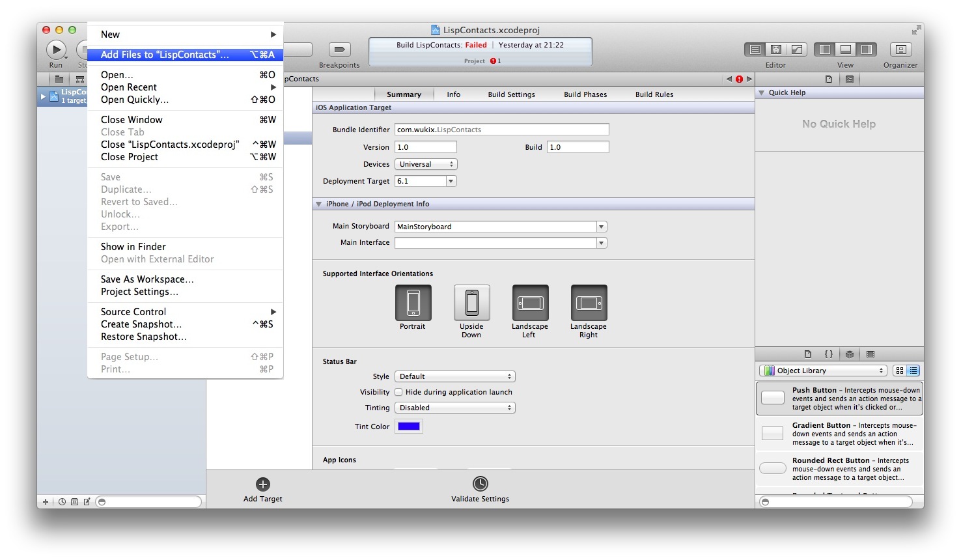The width and height of the screenshot is (961, 560).
Task: Click the red error icon in the jump bar
Action: [x=739, y=79]
